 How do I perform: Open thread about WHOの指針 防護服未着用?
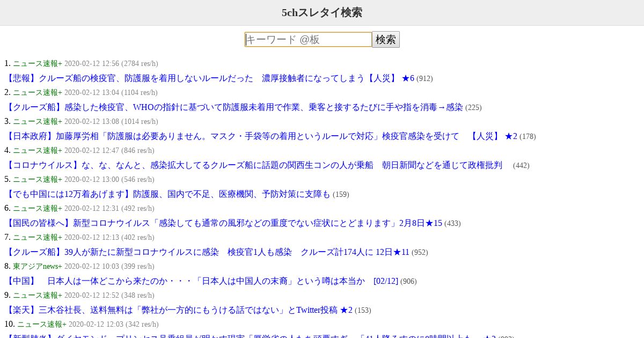[233, 107]
